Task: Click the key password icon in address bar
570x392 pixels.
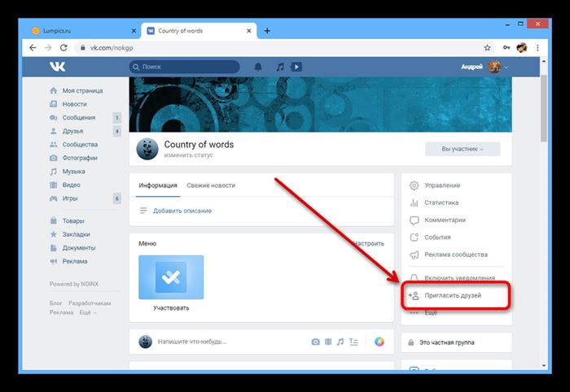Action: tap(506, 47)
